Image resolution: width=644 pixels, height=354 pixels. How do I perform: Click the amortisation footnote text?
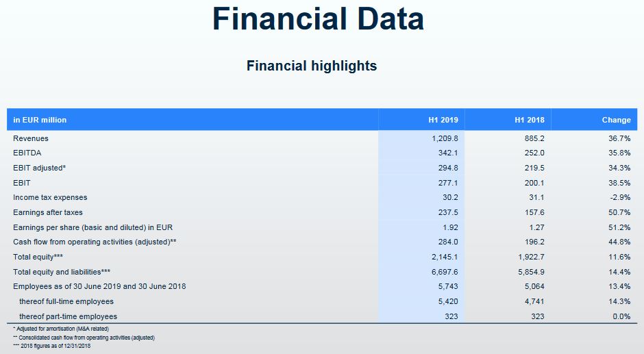click(60, 329)
